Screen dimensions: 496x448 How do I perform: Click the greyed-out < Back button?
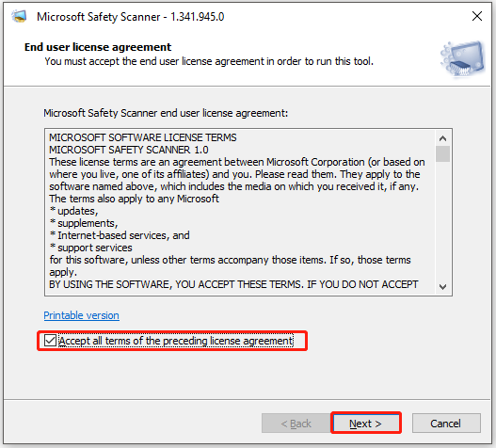click(x=296, y=424)
